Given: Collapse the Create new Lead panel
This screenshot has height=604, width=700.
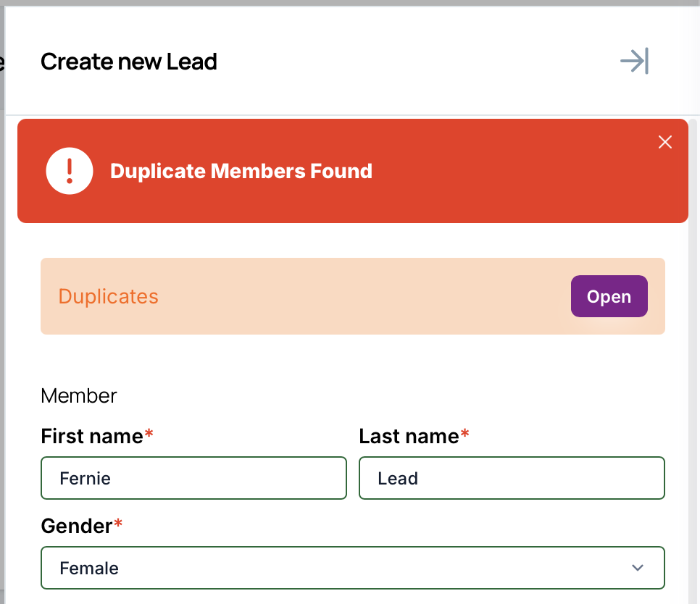Looking at the screenshot, I should click(634, 61).
